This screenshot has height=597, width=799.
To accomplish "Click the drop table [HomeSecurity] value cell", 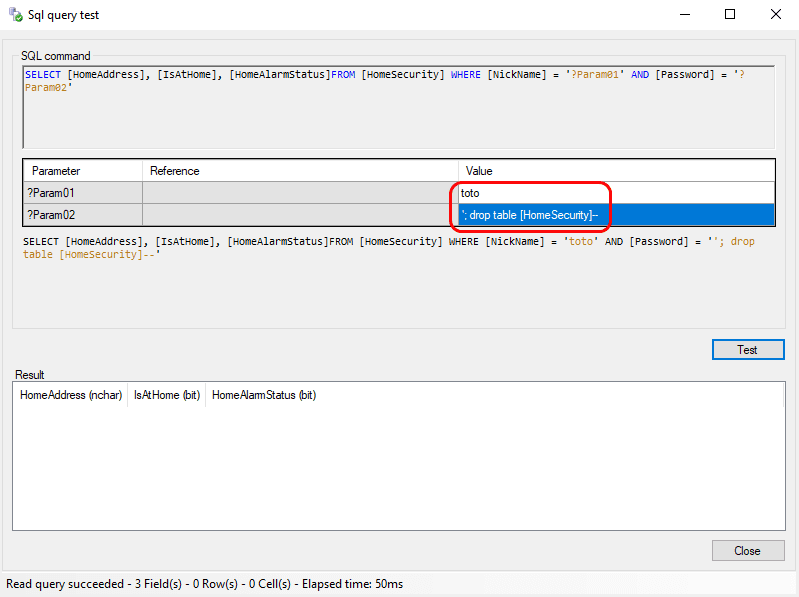I will tap(616, 215).
